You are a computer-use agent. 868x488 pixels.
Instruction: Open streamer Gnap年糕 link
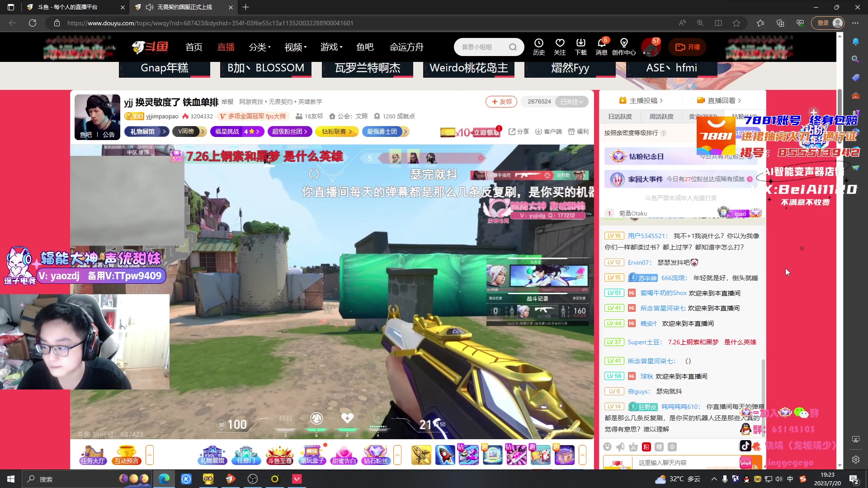coord(165,68)
